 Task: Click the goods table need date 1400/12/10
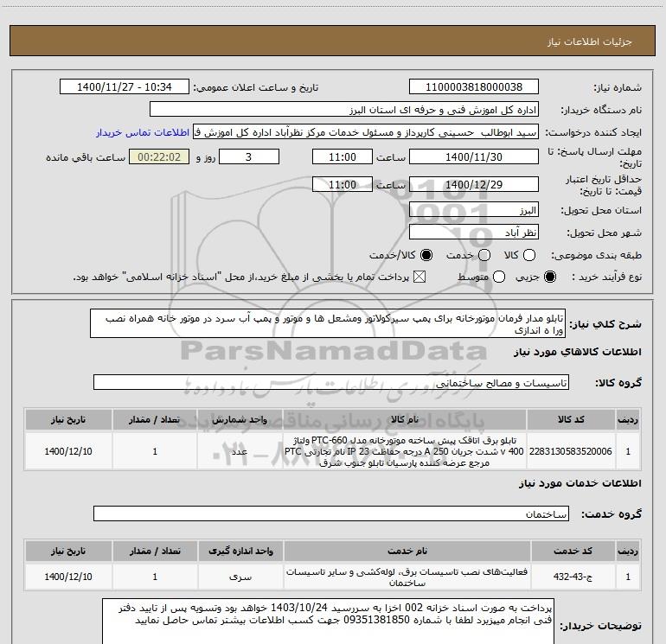(x=68, y=451)
